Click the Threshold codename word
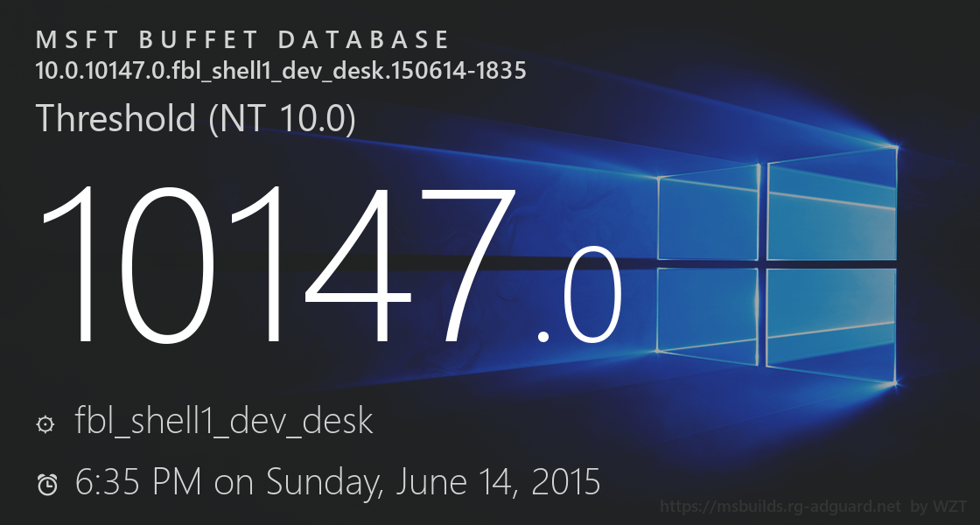The height and width of the screenshot is (525, 980). [115, 118]
